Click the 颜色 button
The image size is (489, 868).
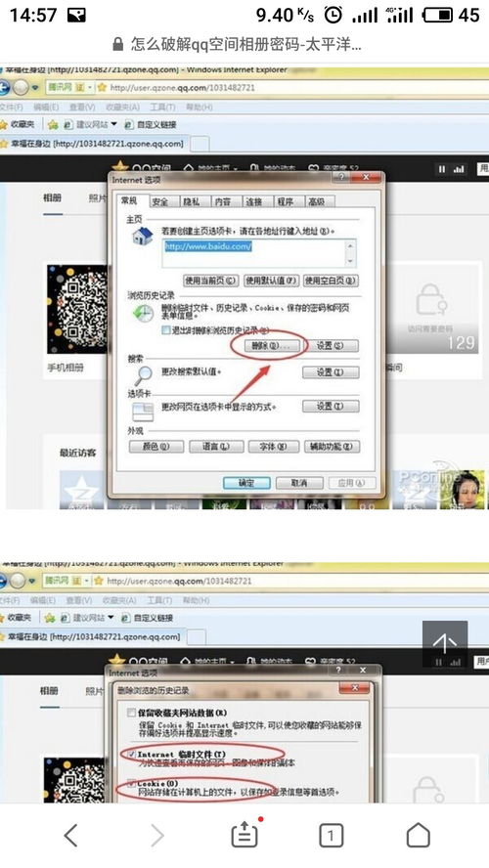156,446
